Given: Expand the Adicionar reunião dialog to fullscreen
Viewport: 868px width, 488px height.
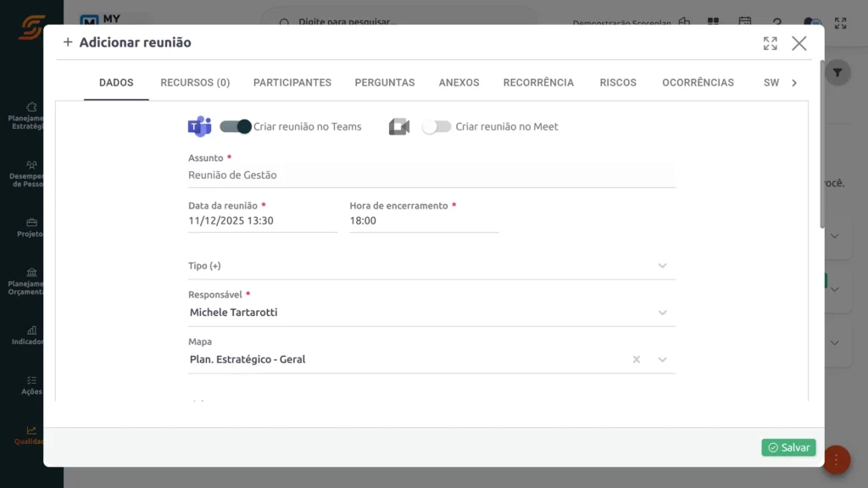Looking at the screenshot, I should 770,42.
